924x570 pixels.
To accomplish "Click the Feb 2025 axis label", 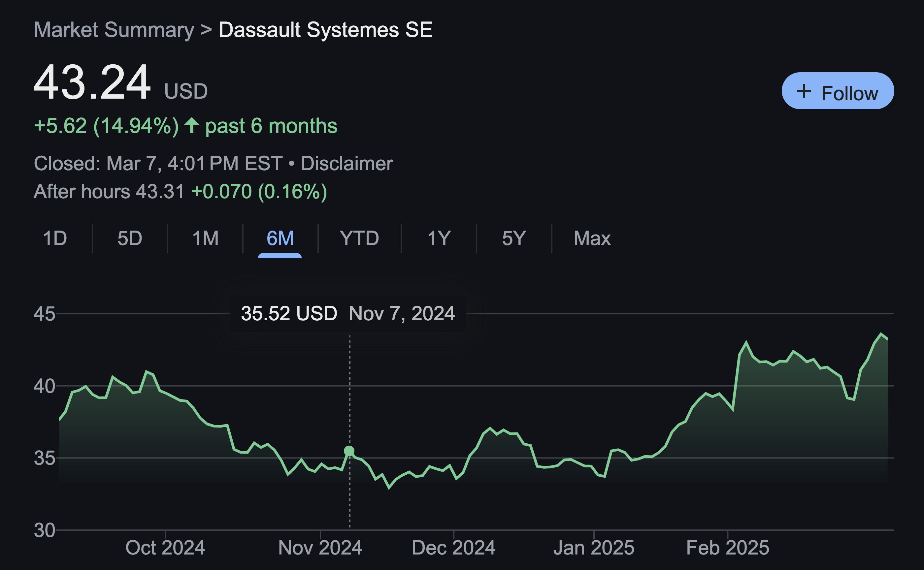I will [x=728, y=547].
